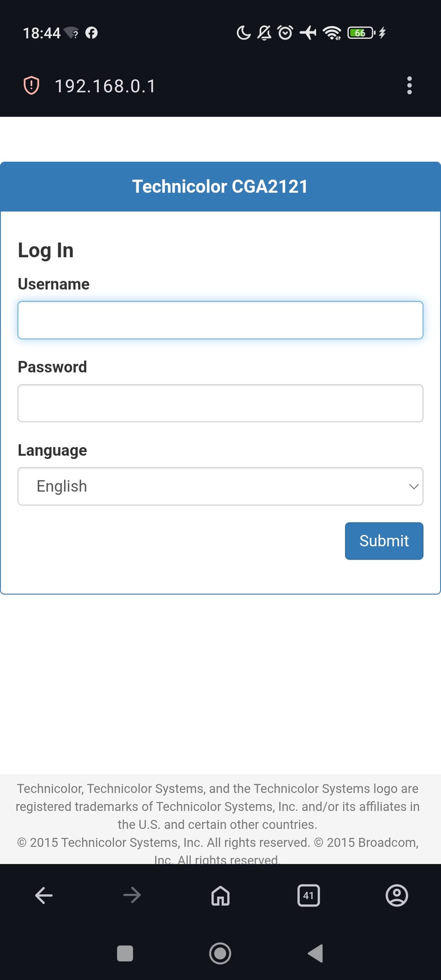
Task: Tap the browser forward arrow
Action: (132, 895)
